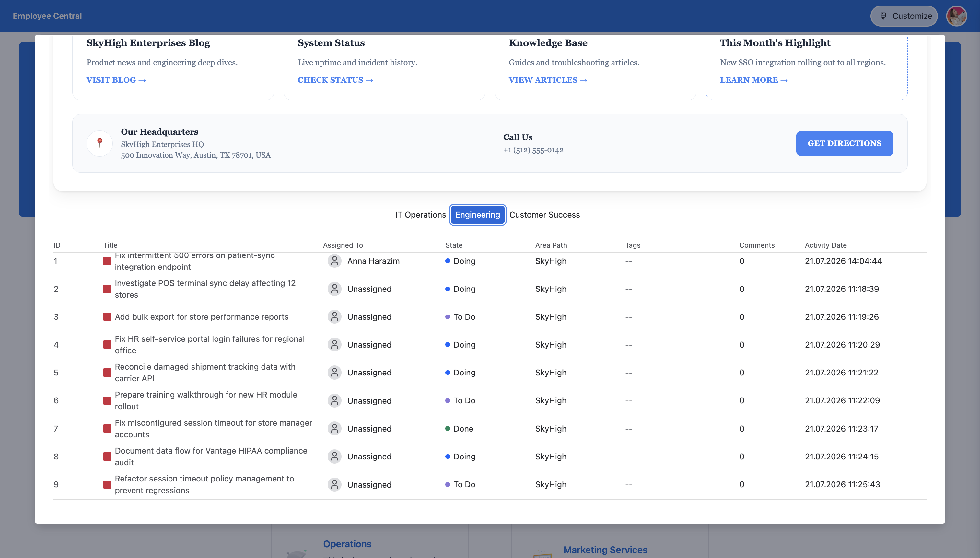Open item 'Refactor session timeout policy management'
980x558 pixels.
(204, 484)
